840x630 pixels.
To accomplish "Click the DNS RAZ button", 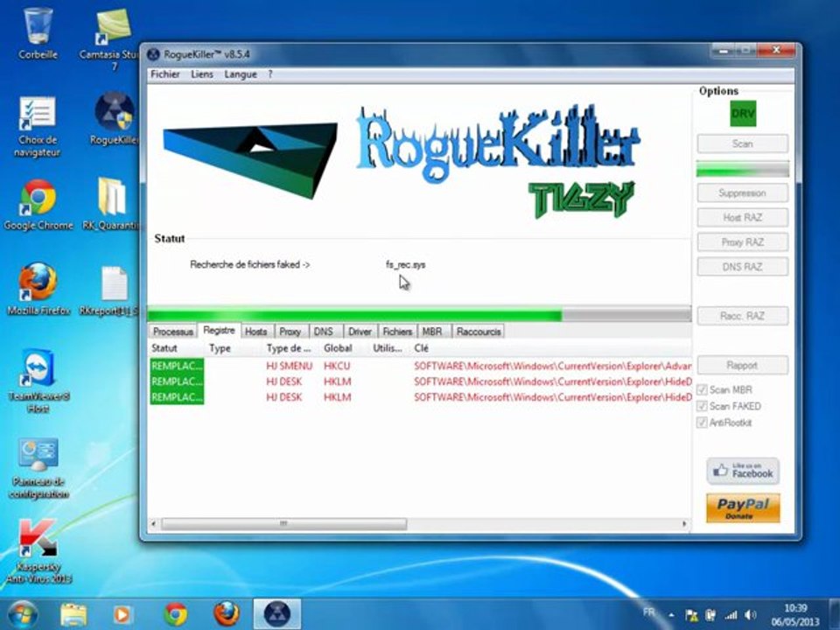I will pos(743,267).
